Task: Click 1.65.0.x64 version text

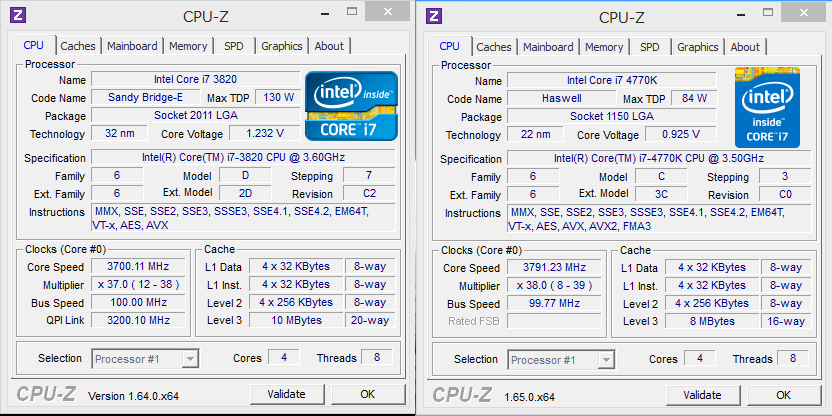Action: click(530, 397)
